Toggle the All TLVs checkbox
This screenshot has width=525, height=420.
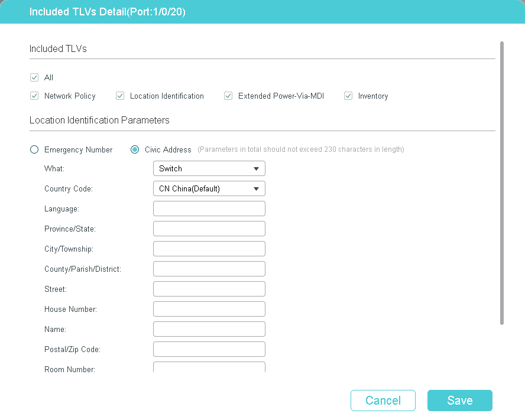click(34, 77)
